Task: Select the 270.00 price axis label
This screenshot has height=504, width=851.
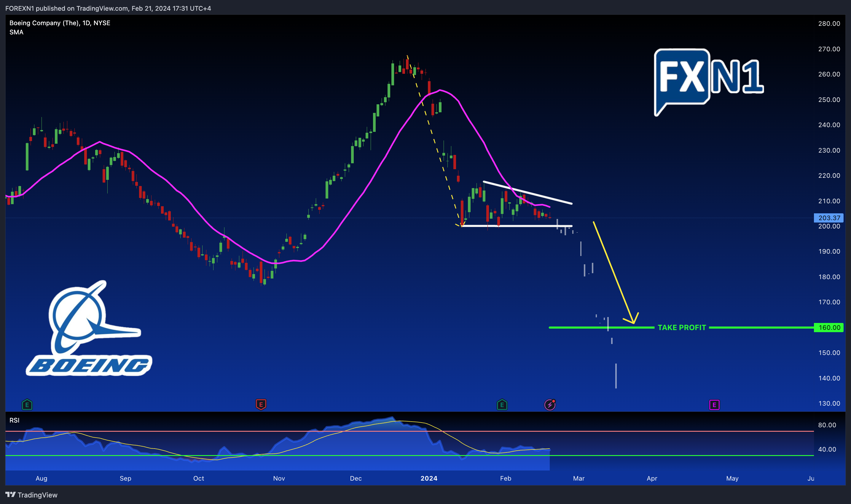Action: point(829,49)
